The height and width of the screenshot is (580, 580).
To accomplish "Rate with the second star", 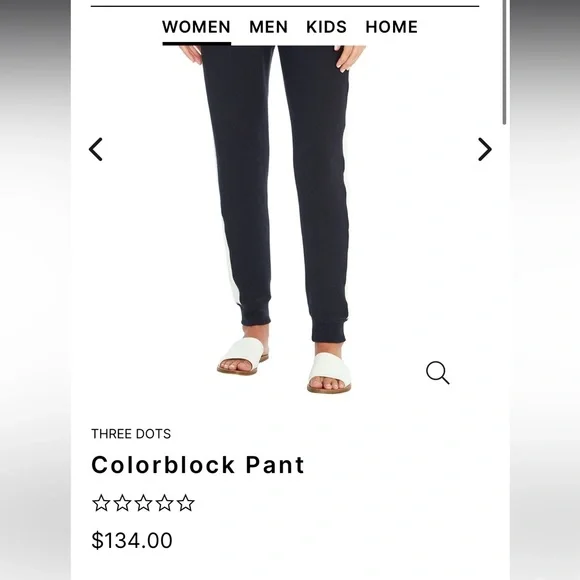I will [x=122, y=503].
